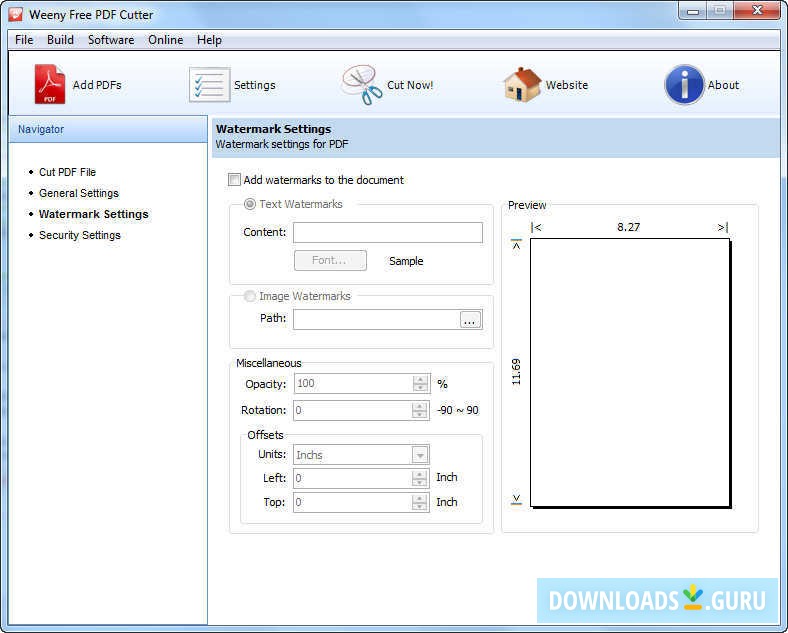Screen dimensions: 788x633
Task: Open Website using the house icon
Action: click(521, 85)
